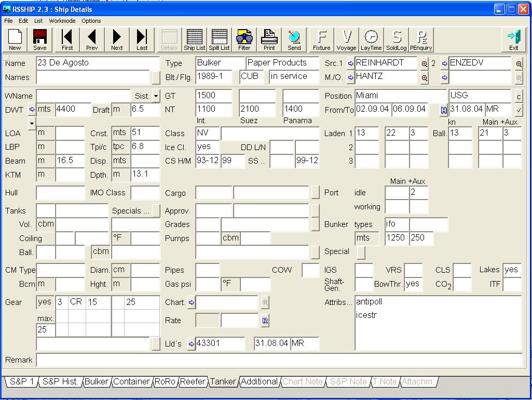Click the Specials ... button
Image resolution: width=532 pixels, height=400 pixels.
(x=156, y=211)
